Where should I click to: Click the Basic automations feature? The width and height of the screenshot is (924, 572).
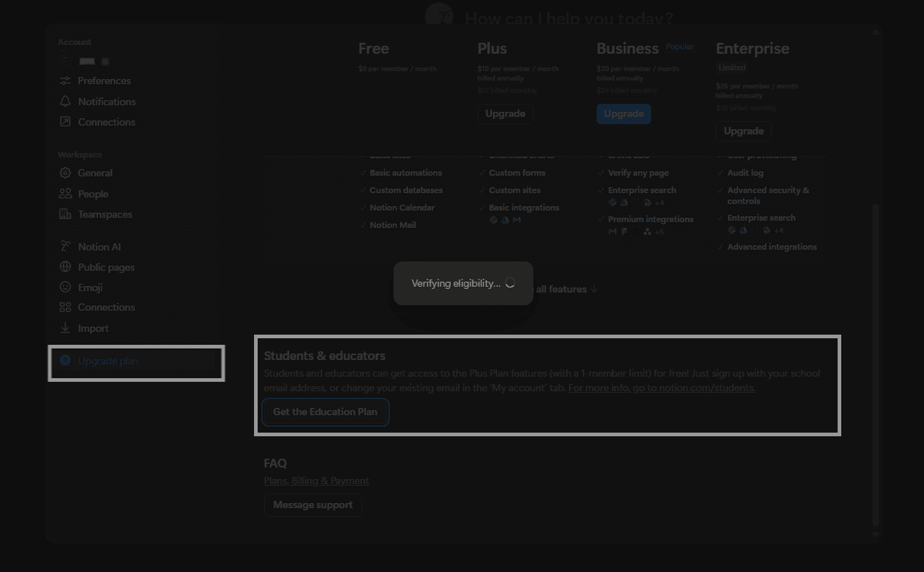click(x=406, y=173)
